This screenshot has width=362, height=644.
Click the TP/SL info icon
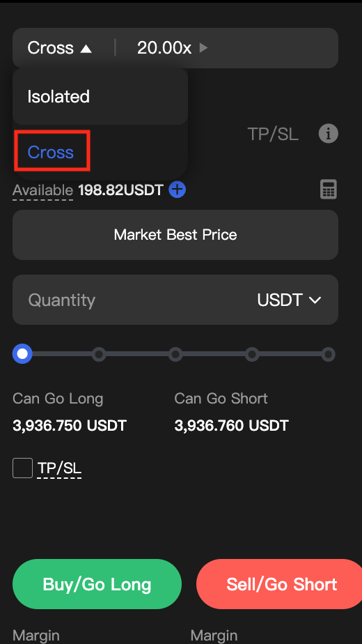[x=329, y=135]
